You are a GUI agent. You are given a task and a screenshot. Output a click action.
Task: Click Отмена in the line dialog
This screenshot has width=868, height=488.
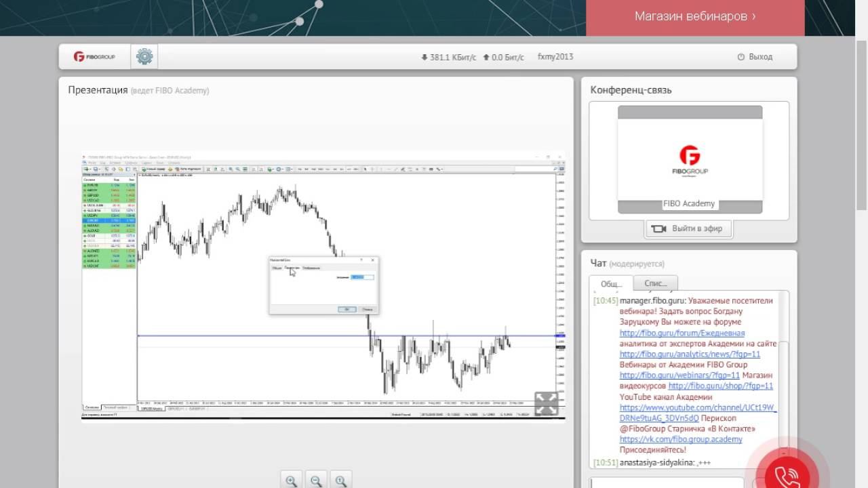pyautogui.click(x=367, y=309)
